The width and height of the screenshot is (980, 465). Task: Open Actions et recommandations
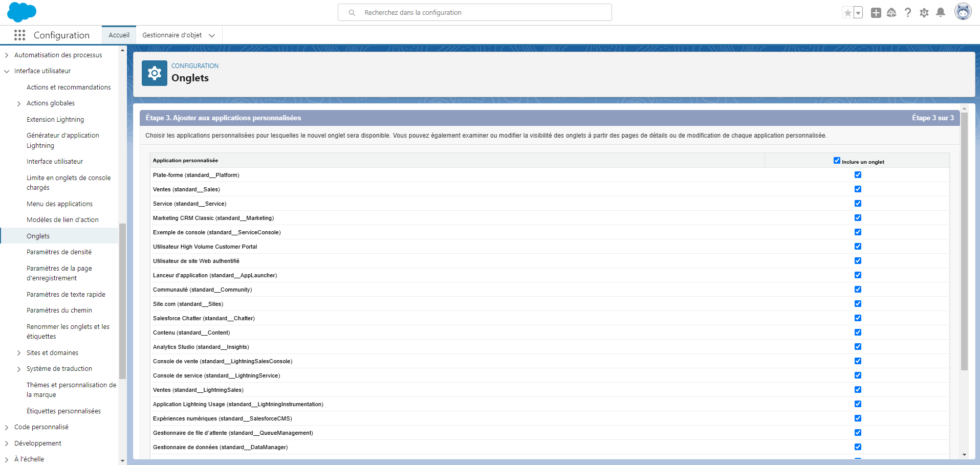[x=69, y=87]
